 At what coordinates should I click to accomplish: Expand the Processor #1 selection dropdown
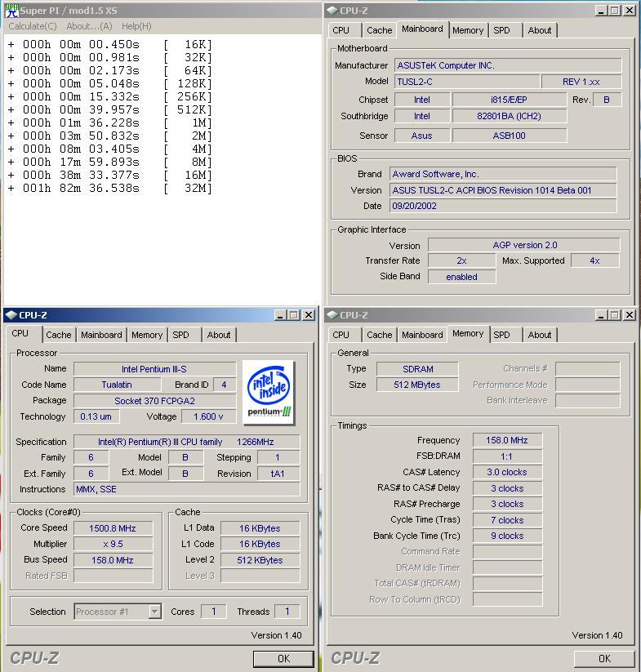tap(155, 612)
